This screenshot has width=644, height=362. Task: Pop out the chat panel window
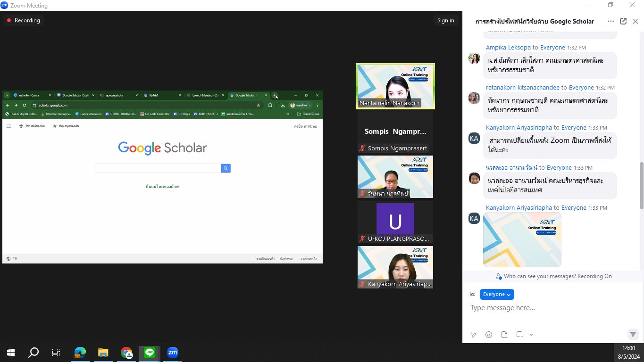tap(623, 21)
